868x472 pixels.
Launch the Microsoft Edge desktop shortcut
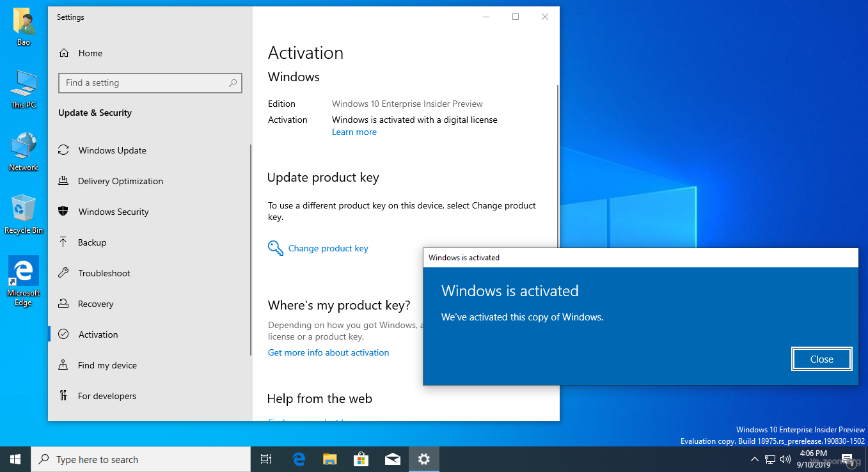point(24,281)
